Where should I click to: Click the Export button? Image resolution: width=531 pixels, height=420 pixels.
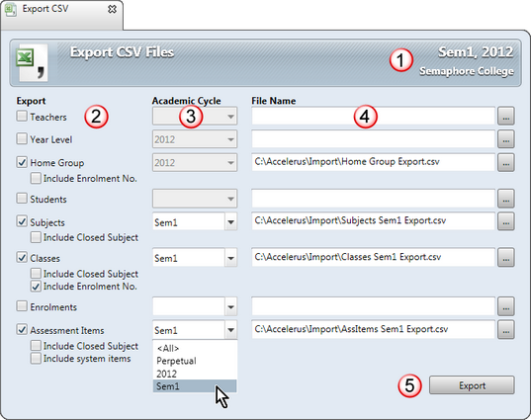[x=472, y=385]
